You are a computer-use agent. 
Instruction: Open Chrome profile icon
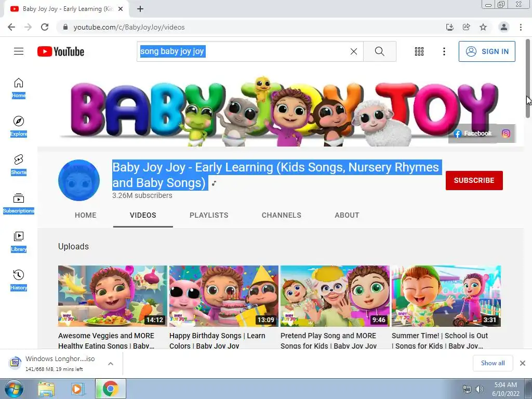504,27
